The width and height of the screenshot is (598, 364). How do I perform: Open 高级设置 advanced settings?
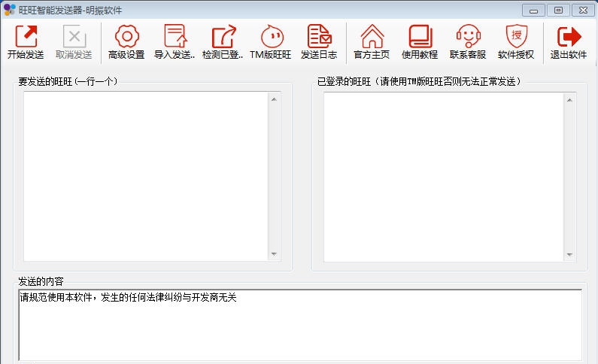[126, 42]
